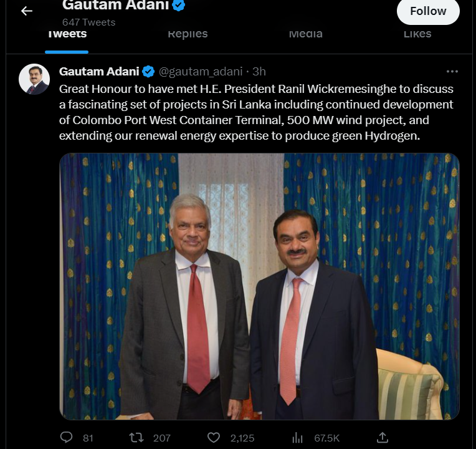Click the tweet text about Sri Lanka projects
Image resolution: width=476 pixels, height=449 pixels.
(x=256, y=112)
